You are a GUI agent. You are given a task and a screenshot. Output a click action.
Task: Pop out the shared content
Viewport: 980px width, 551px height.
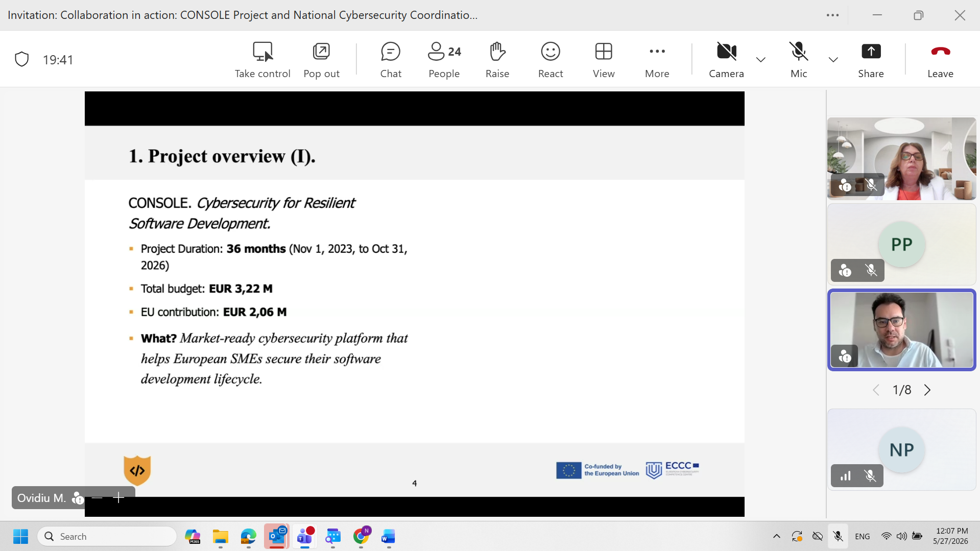click(x=321, y=60)
